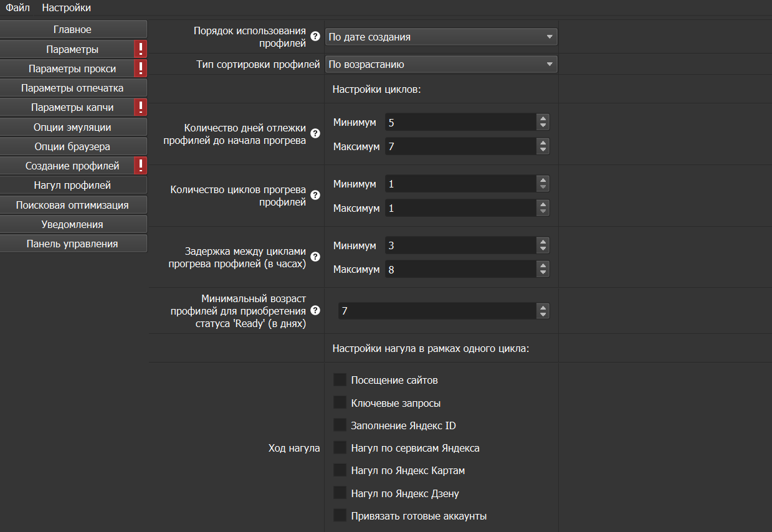Expand 'Тип сортировки профилей' dropdown
772x532 pixels.
pyautogui.click(x=441, y=64)
